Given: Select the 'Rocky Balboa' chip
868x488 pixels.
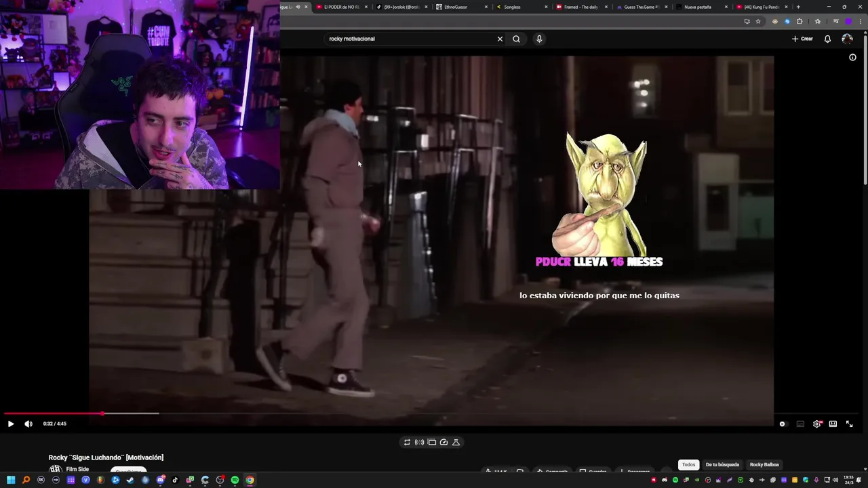Looking at the screenshot, I should (764, 465).
